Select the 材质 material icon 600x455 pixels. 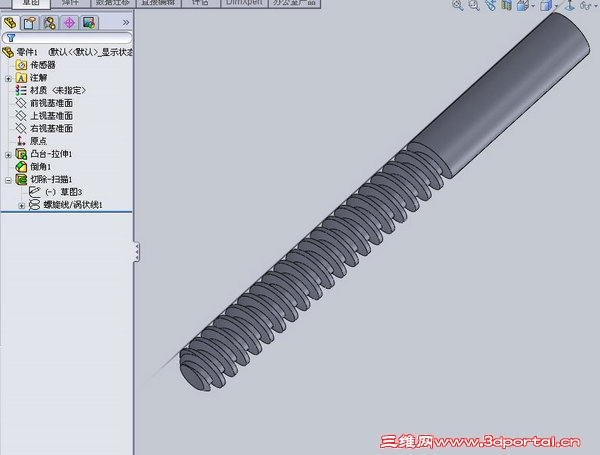click(21, 90)
